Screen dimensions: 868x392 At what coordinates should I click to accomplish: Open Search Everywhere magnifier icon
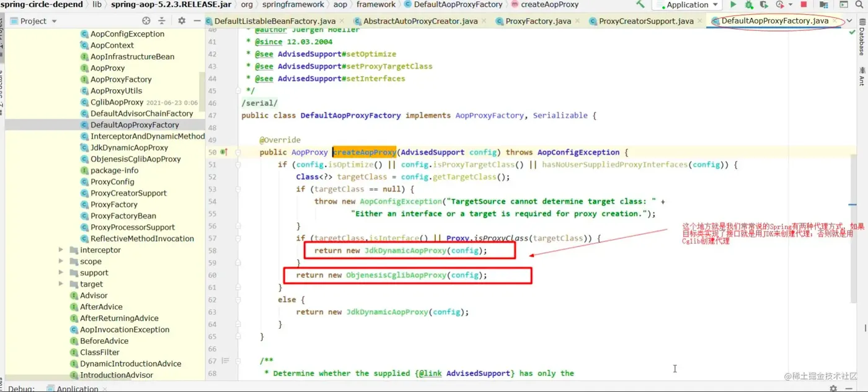point(859,4)
